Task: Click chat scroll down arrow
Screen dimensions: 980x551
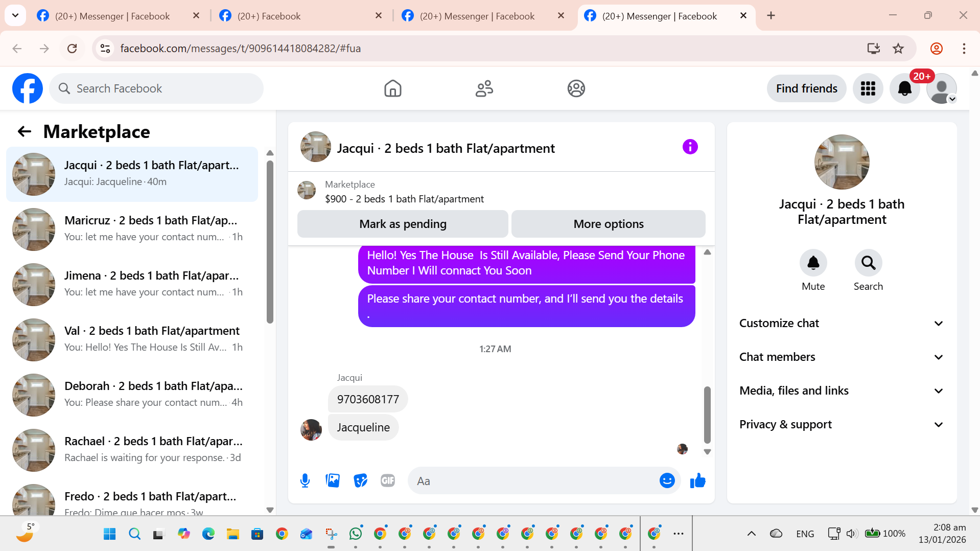Action: pyautogui.click(x=707, y=452)
